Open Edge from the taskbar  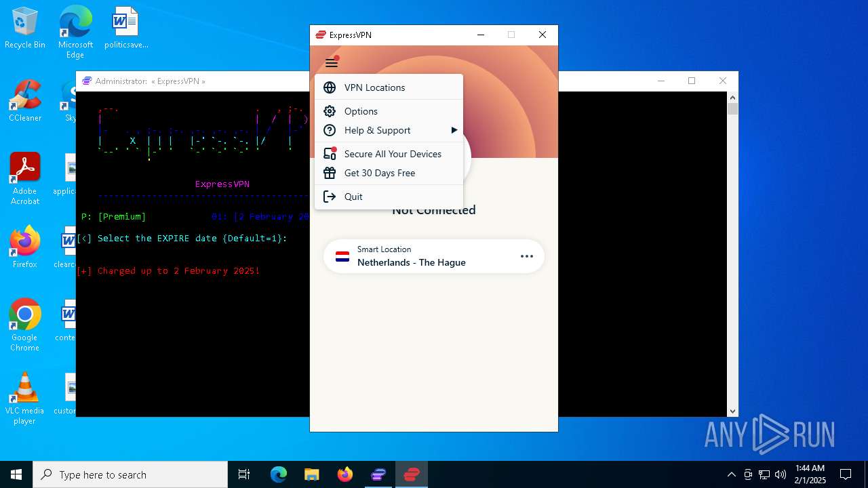click(x=279, y=474)
